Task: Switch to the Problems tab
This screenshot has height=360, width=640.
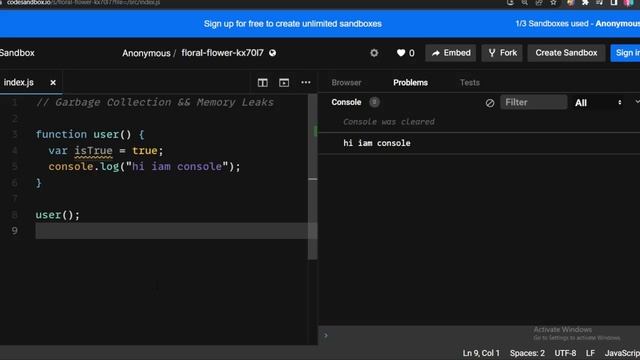Action: [410, 82]
